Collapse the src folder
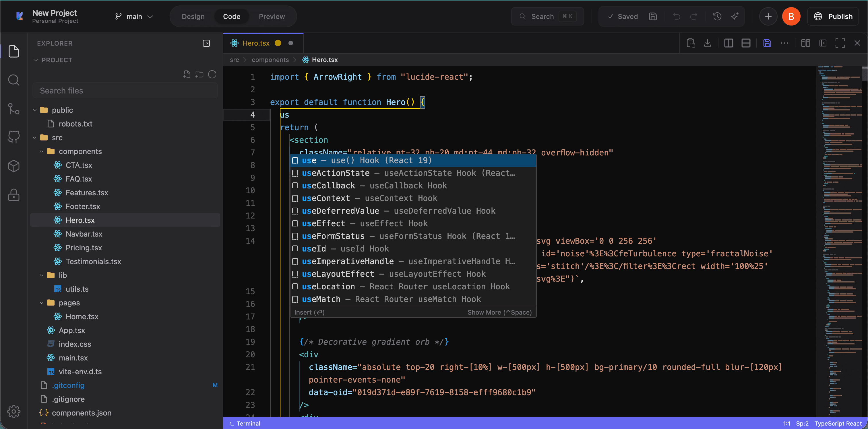 pos(35,138)
